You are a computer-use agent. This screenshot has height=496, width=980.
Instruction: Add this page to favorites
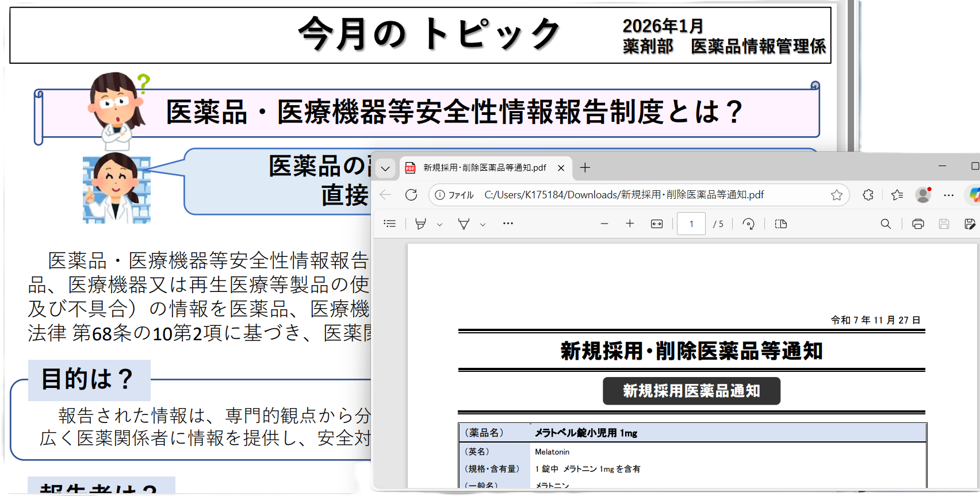pos(837,195)
